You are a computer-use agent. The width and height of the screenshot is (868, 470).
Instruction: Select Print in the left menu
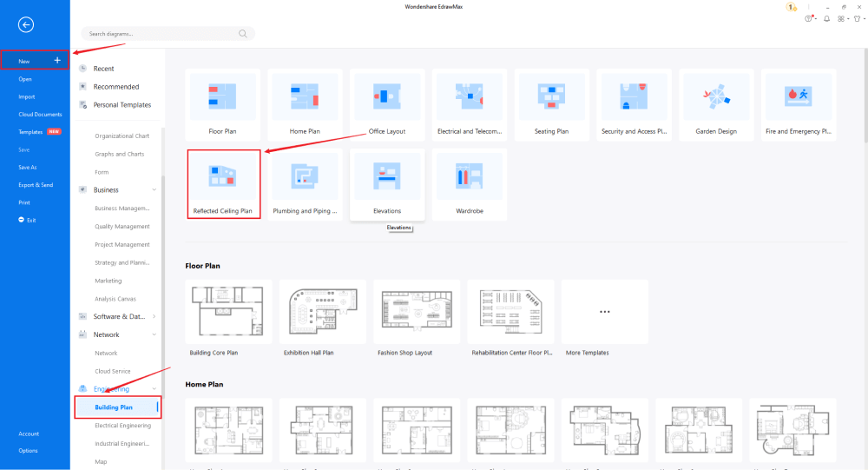point(24,202)
